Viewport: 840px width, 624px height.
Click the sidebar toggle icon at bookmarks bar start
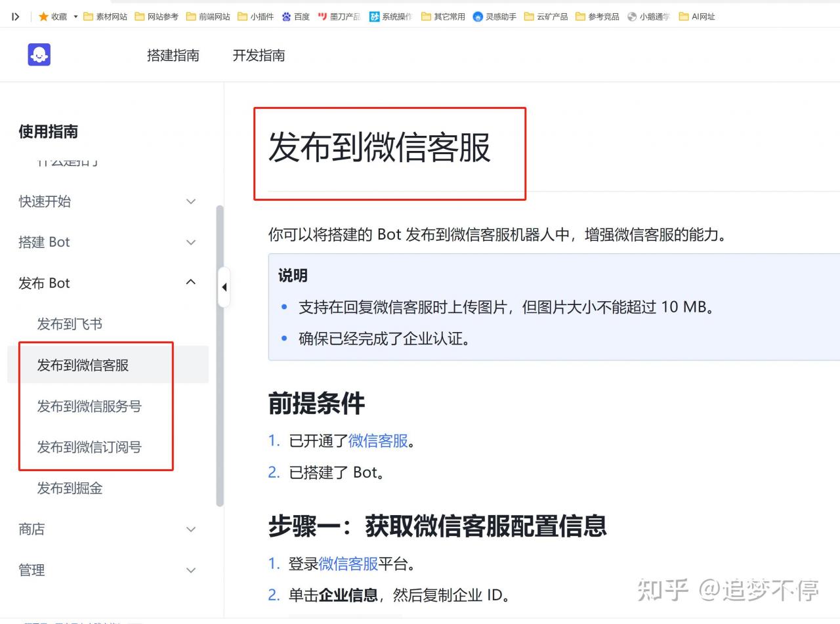pos(16,16)
